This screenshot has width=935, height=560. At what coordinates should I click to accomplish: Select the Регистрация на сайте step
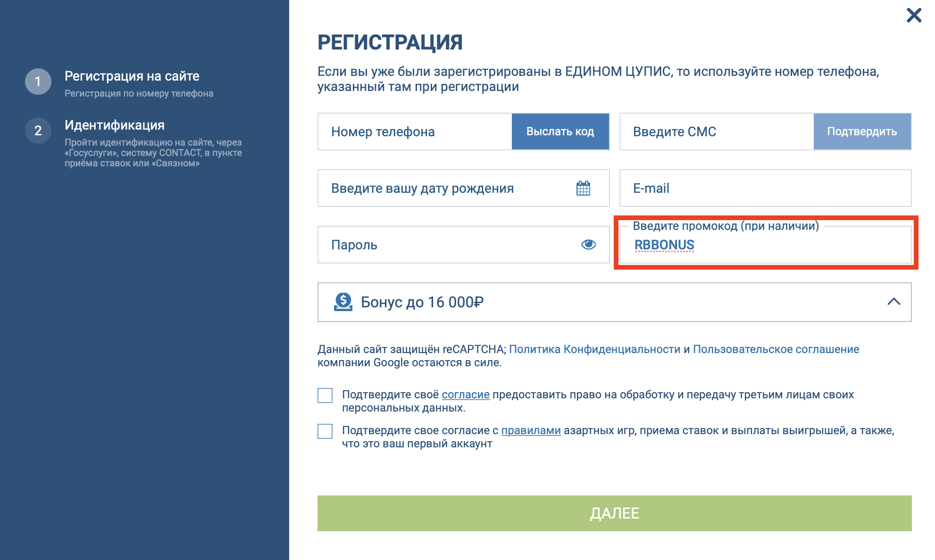[132, 76]
